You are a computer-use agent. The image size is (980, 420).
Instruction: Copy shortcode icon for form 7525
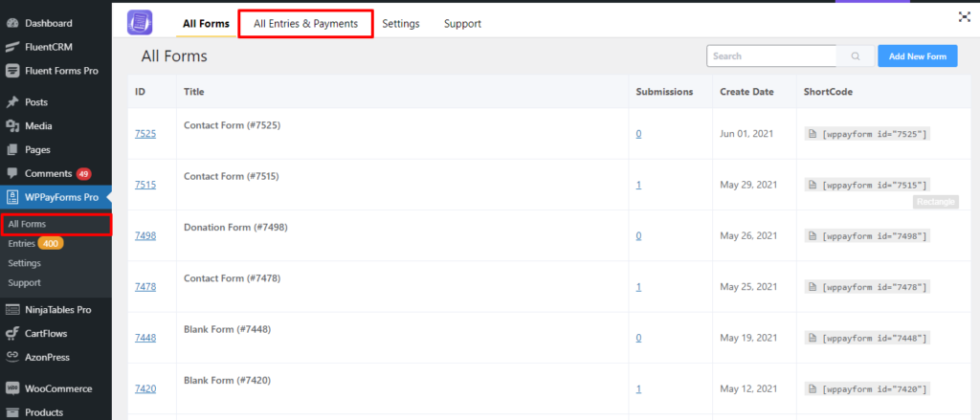pos(813,134)
